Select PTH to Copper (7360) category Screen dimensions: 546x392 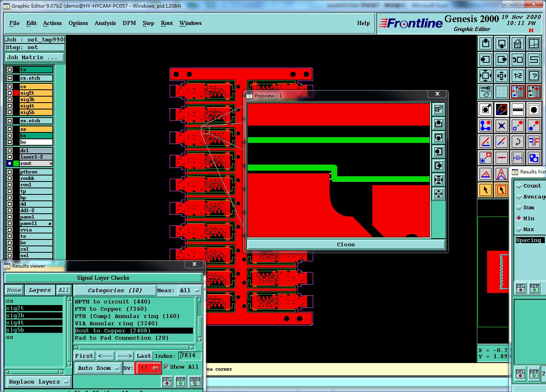(x=134, y=309)
